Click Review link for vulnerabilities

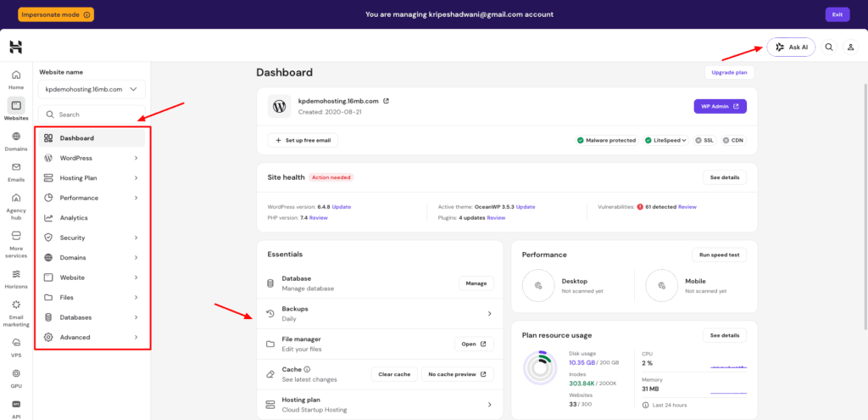[x=687, y=207]
